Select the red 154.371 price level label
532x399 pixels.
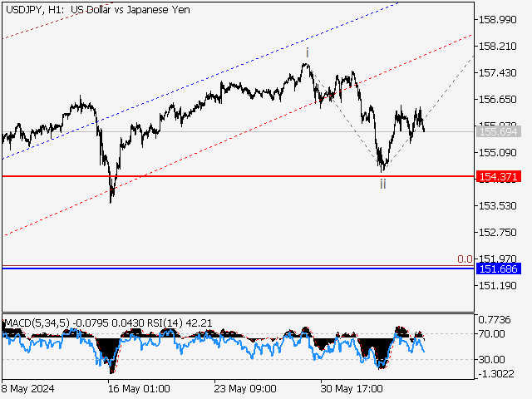[499, 177]
